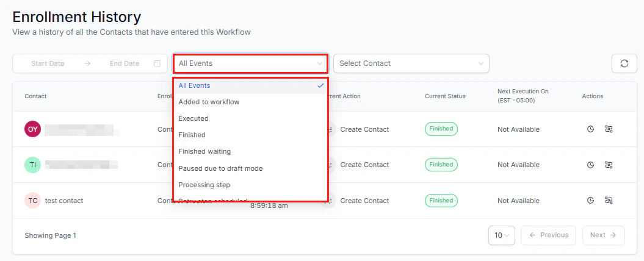Click the Enrollment History heading
Screen dimensions: 644x261
pos(77,17)
